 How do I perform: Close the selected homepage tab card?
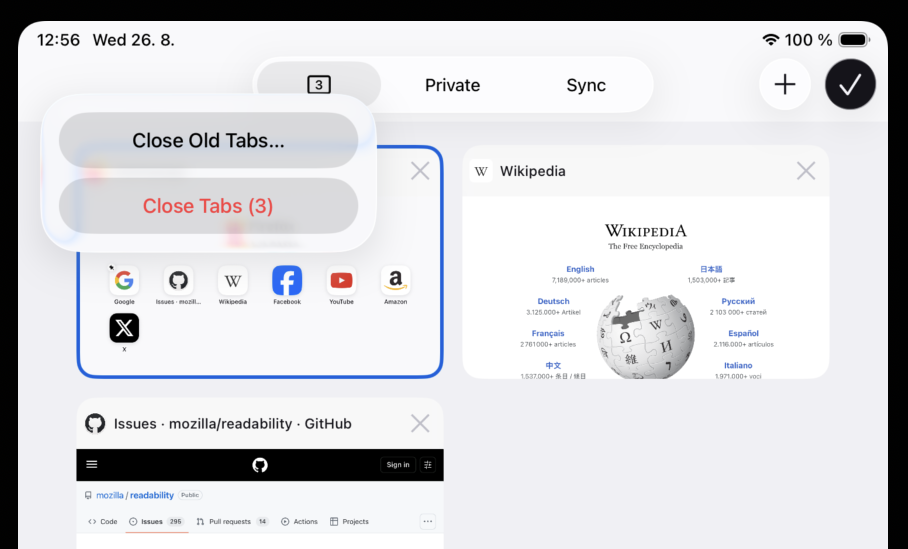[420, 171]
